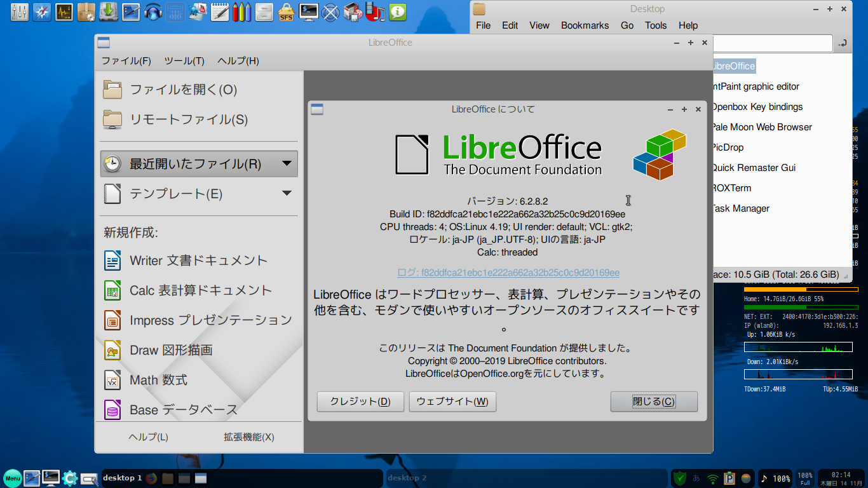The height and width of the screenshot is (488, 868).
Task: Click the ウェブサイト(W) button
Action: (x=452, y=402)
